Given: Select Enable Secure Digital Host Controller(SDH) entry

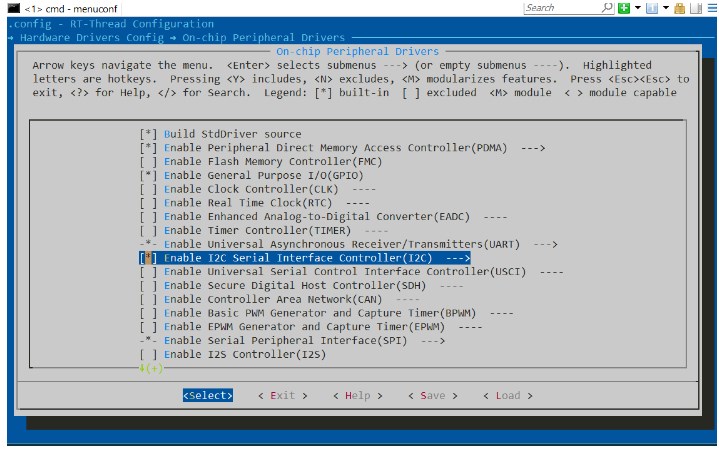Looking at the screenshot, I should click(295, 286).
